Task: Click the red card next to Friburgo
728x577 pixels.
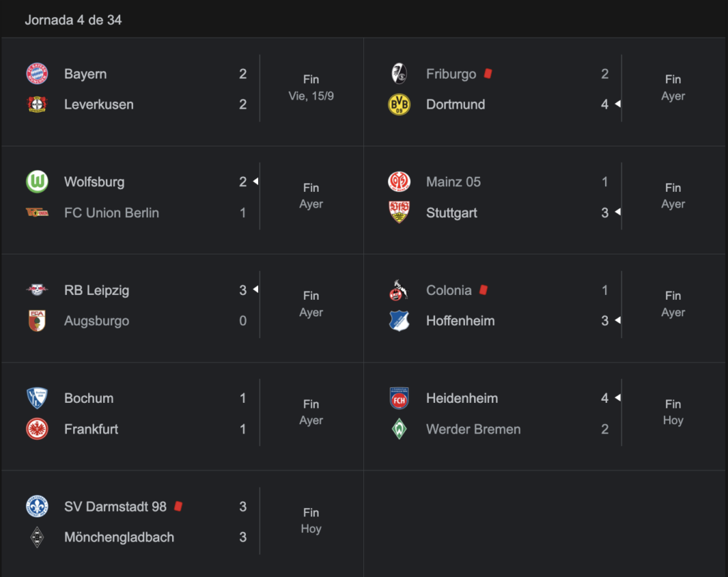Action: coord(488,73)
